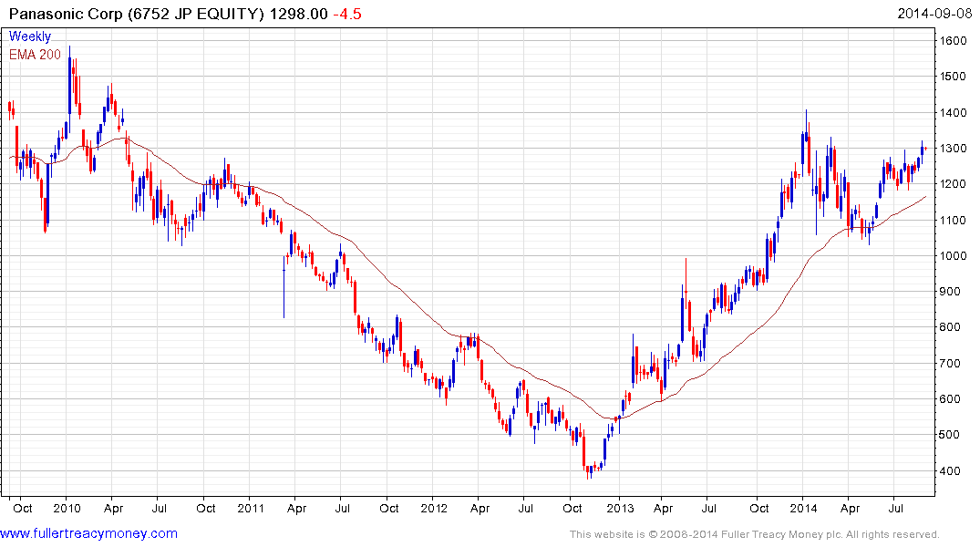
Task: Select the 600 price axis label
Action: click(950, 398)
